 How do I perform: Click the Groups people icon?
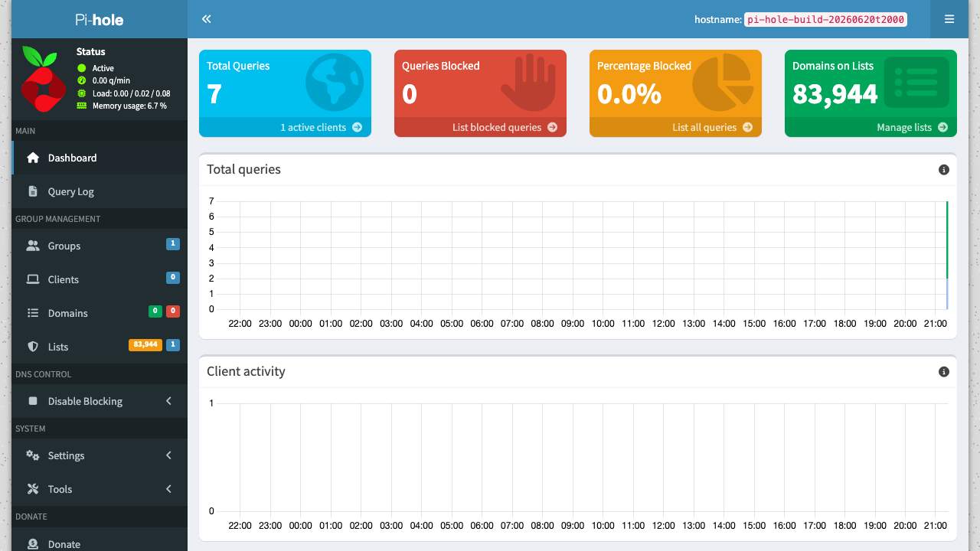click(33, 246)
